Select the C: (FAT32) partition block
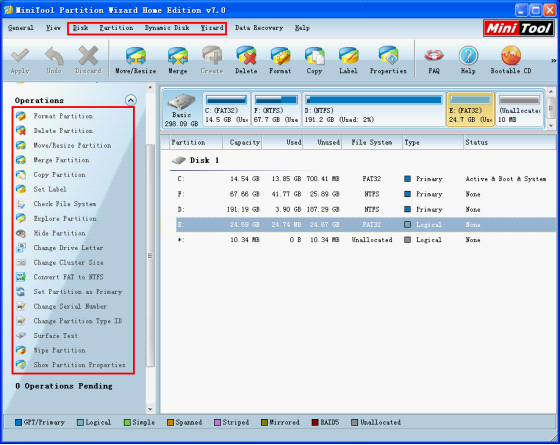The width and height of the screenshot is (560, 445). pos(226,109)
